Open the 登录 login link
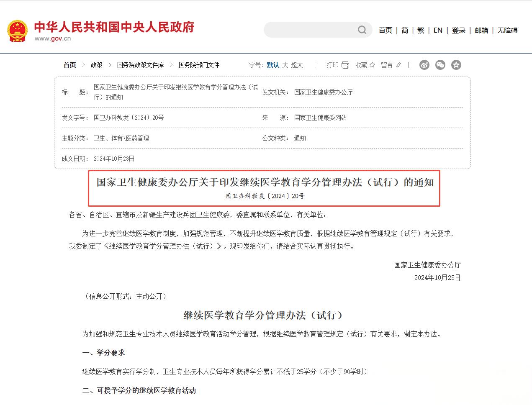 (459, 30)
